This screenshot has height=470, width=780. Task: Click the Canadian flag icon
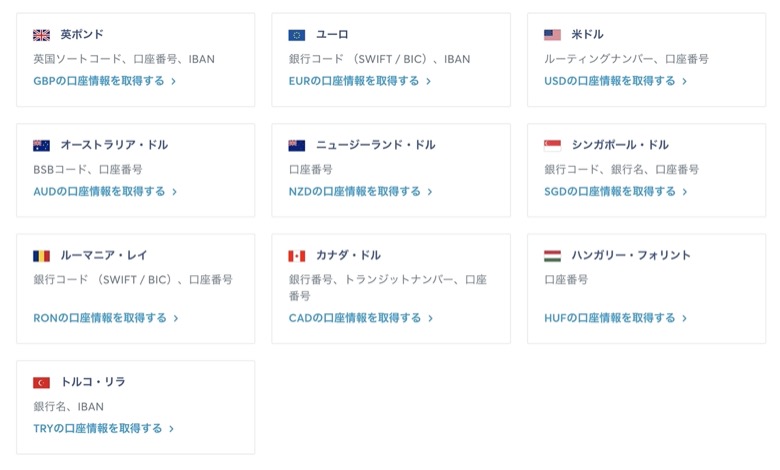coord(297,256)
